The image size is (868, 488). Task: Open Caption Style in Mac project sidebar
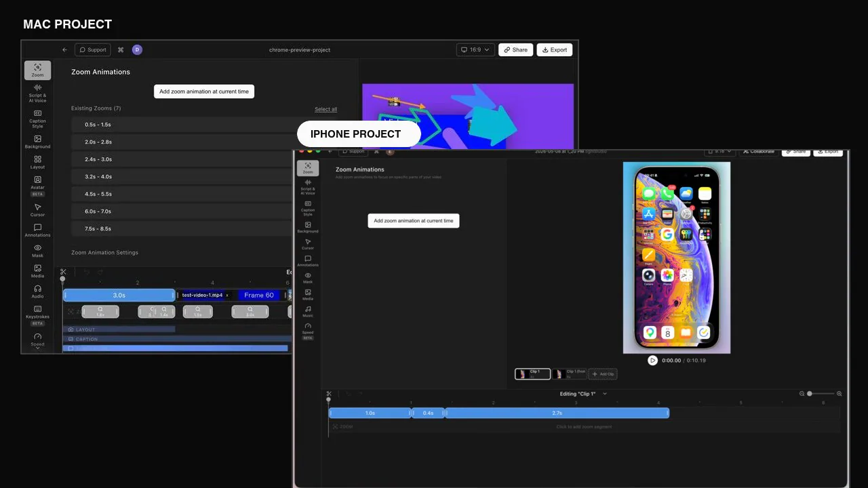pyautogui.click(x=37, y=119)
